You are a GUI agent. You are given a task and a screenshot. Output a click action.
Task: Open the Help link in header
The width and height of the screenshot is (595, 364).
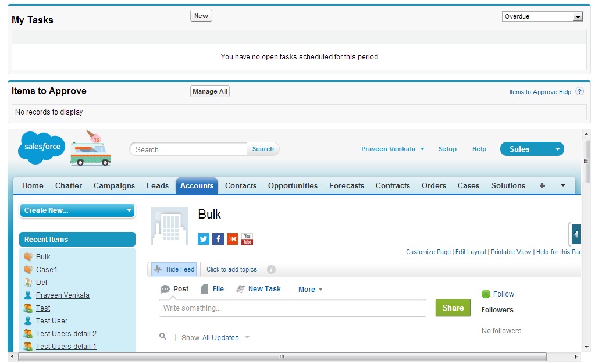tap(479, 149)
